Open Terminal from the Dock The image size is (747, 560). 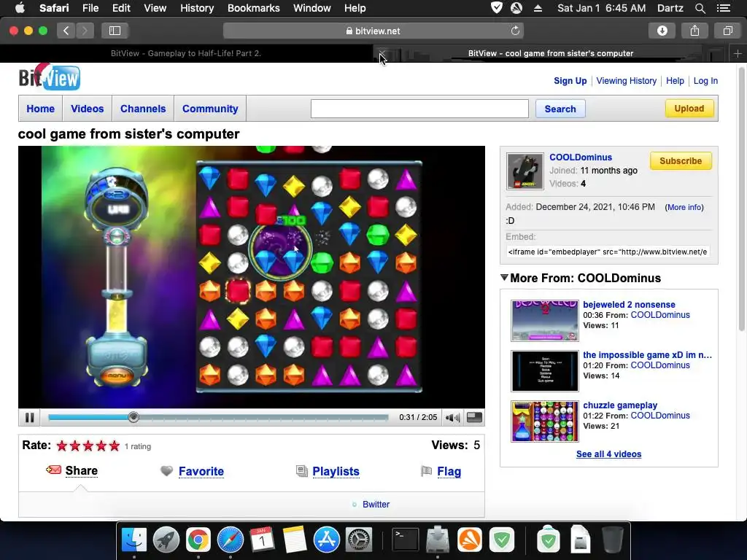coord(406,540)
